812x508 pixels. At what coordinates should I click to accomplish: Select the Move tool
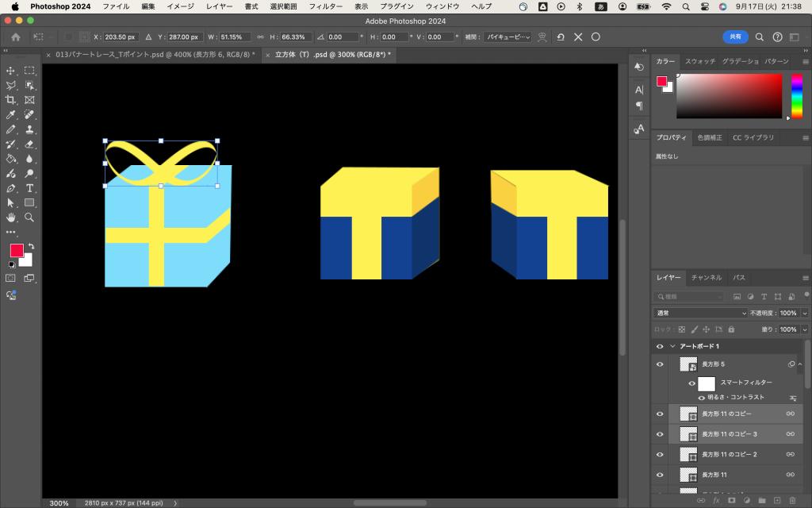click(11, 71)
